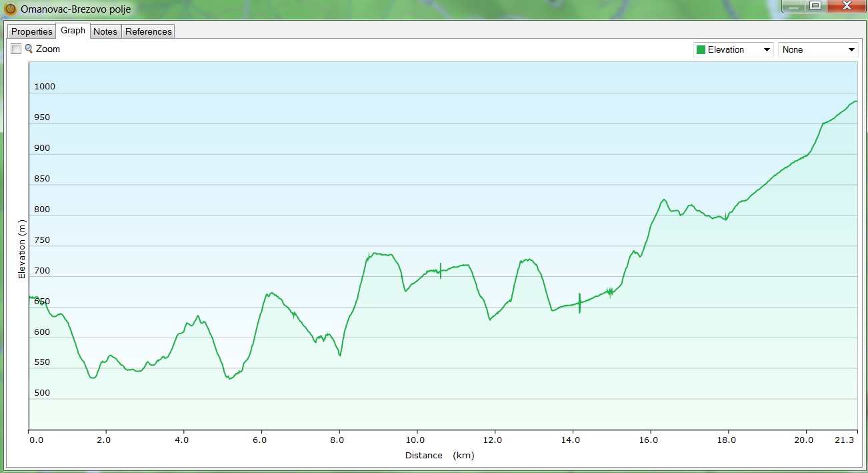
Task: Click the magnifier Zoom icon
Action: pos(29,49)
